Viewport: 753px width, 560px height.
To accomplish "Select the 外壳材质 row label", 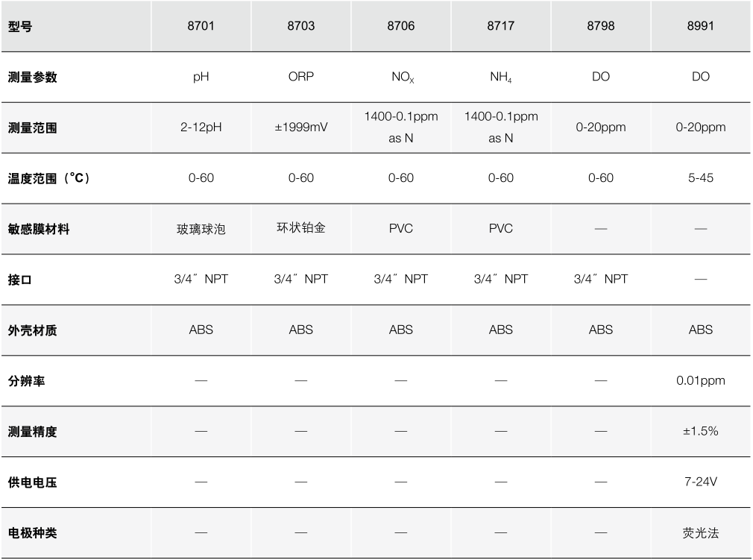I will 32,330.
